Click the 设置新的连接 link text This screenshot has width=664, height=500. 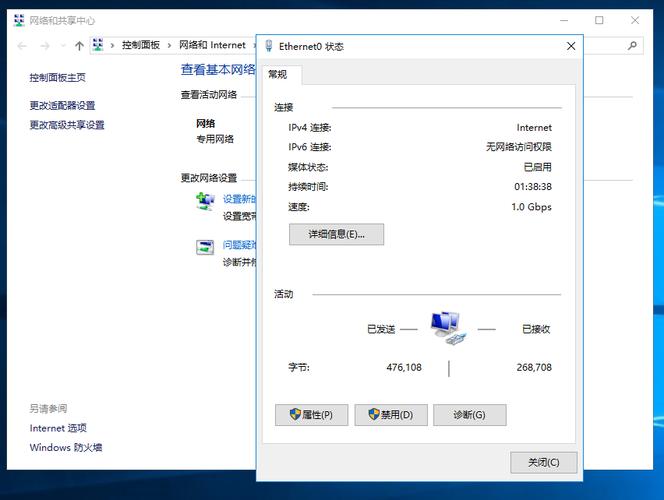click(239, 199)
